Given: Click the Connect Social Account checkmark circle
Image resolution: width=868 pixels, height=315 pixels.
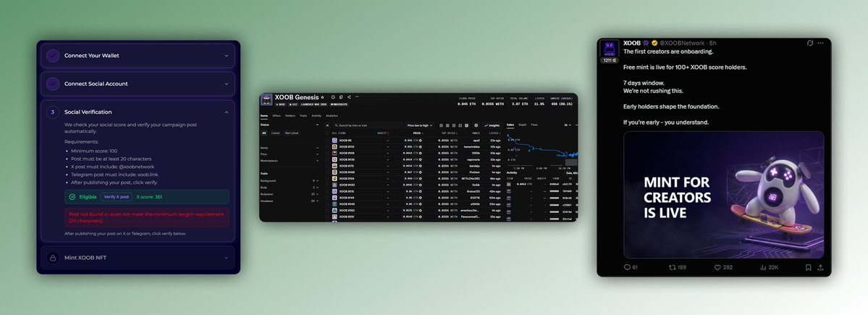Looking at the screenshot, I should click(x=53, y=83).
